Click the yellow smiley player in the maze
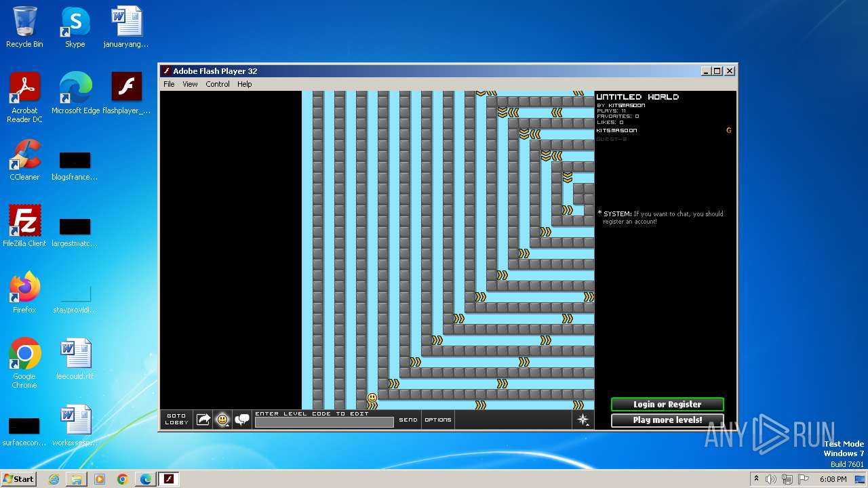This screenshot has height=488, width=868. pyautogui.click(x=372, y=398)
